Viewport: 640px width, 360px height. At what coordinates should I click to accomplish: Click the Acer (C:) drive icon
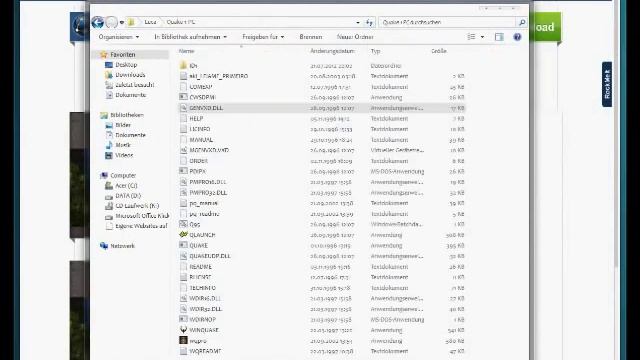109,186
